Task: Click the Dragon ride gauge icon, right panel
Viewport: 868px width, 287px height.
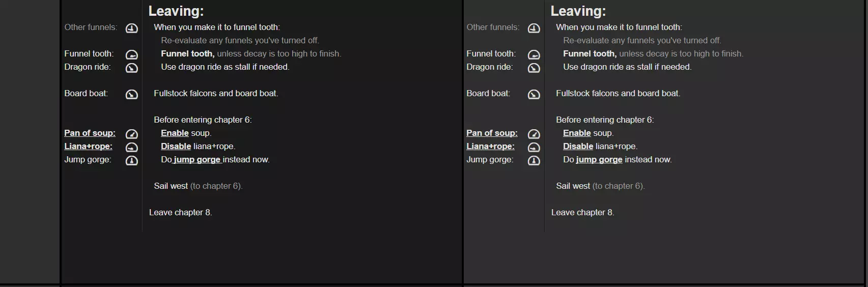Action: [534, 68]
